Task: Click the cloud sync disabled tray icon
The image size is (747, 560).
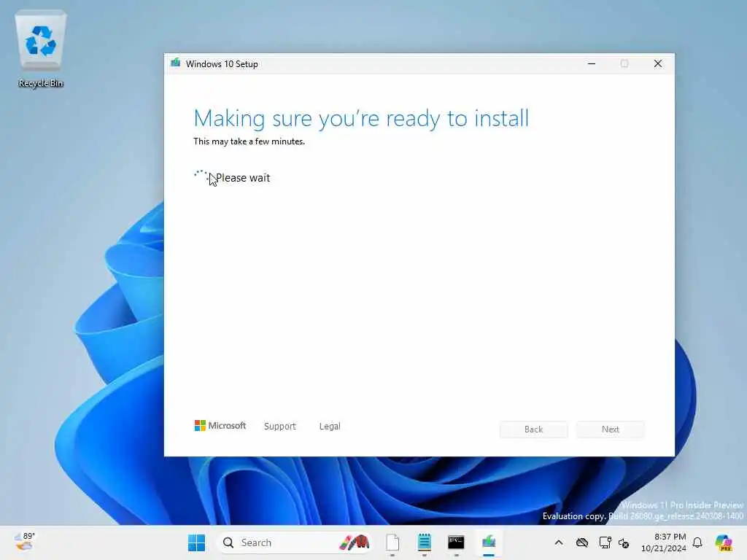Action: pyautogui.click(x=581, y=542)
